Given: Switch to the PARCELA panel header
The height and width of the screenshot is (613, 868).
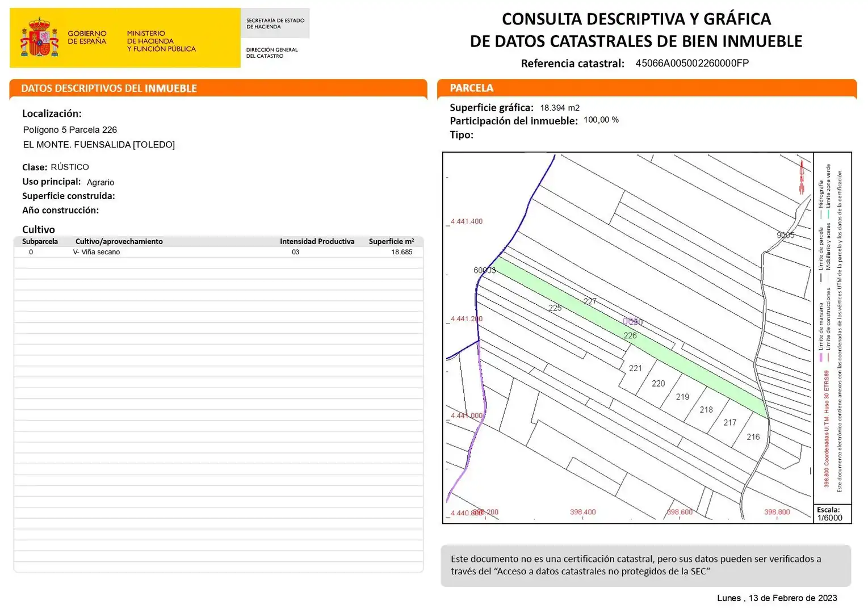Looking at the screenshot, I should coord(472,88).
